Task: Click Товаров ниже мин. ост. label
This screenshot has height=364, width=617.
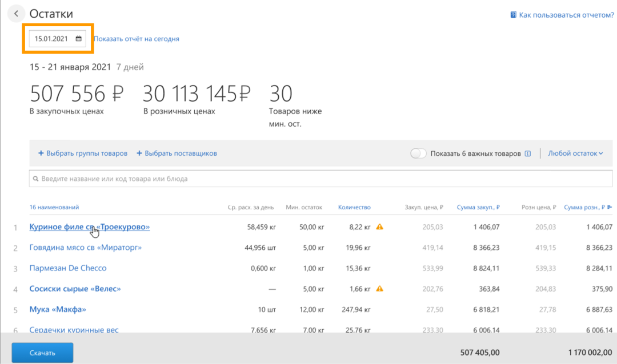Action: [x=295, y=118]
